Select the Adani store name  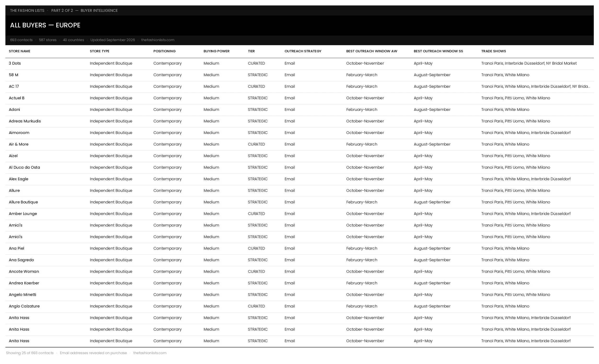tap(14, 109)
